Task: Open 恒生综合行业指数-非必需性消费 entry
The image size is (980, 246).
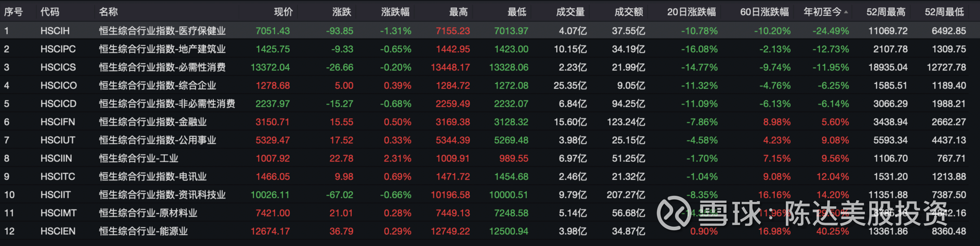Action: [x=167, y=104]
